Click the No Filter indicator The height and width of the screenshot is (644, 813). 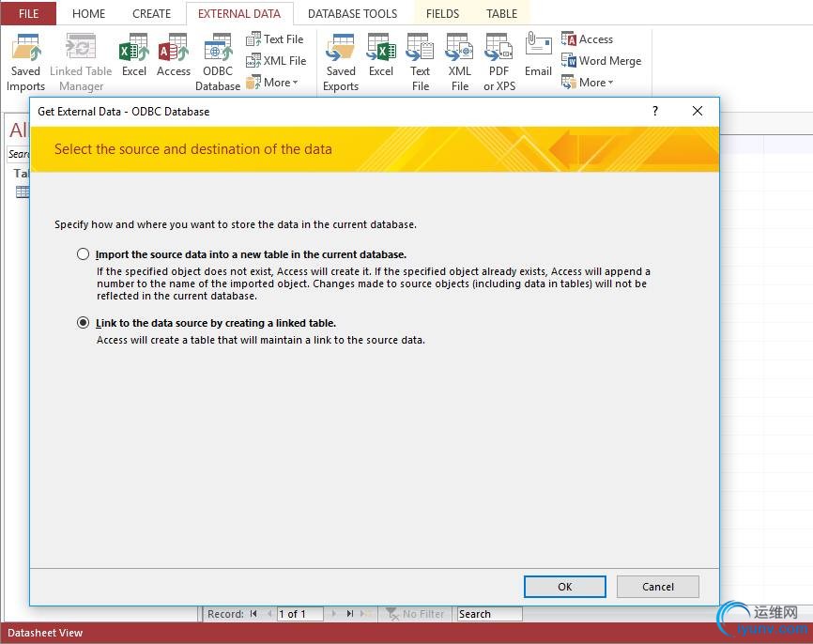416,613
